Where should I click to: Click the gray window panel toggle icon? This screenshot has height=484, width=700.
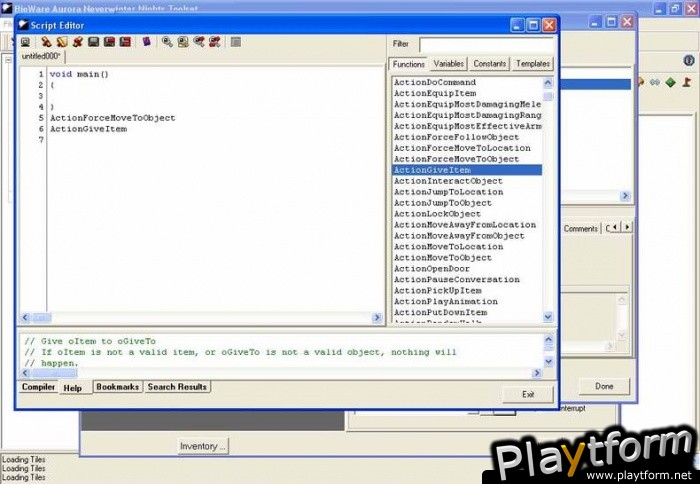pyautogui.click(x=236, y=42)
